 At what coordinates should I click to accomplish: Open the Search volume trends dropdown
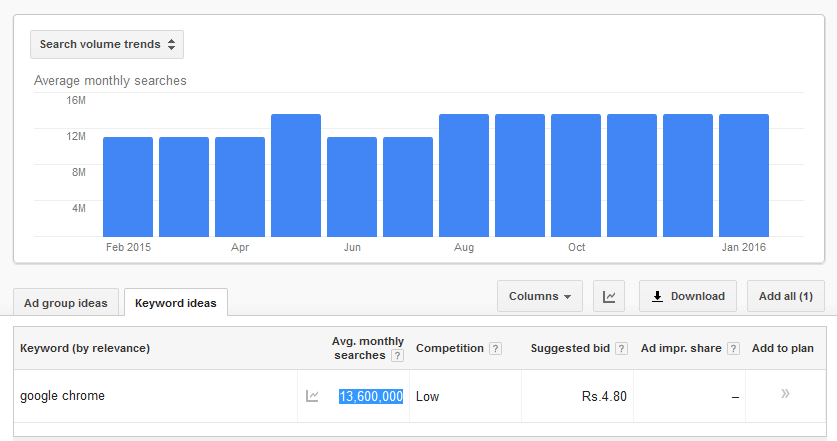pos(107,44)
